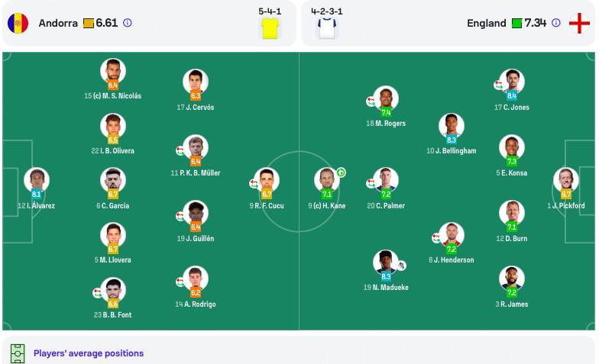Screen dimensions: 599x364
Task: Click the pitch icon beside Players' average positions
Action: point(18,353)
